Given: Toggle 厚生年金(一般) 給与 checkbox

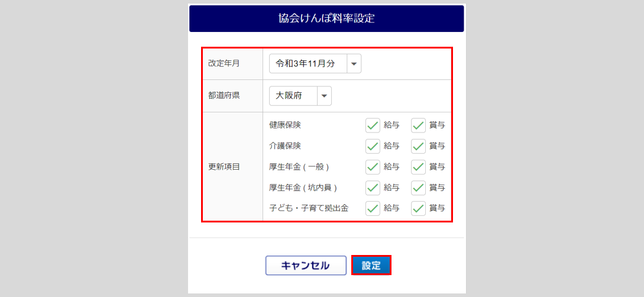Looking at the screenshot, I should (x=373, y=167).
